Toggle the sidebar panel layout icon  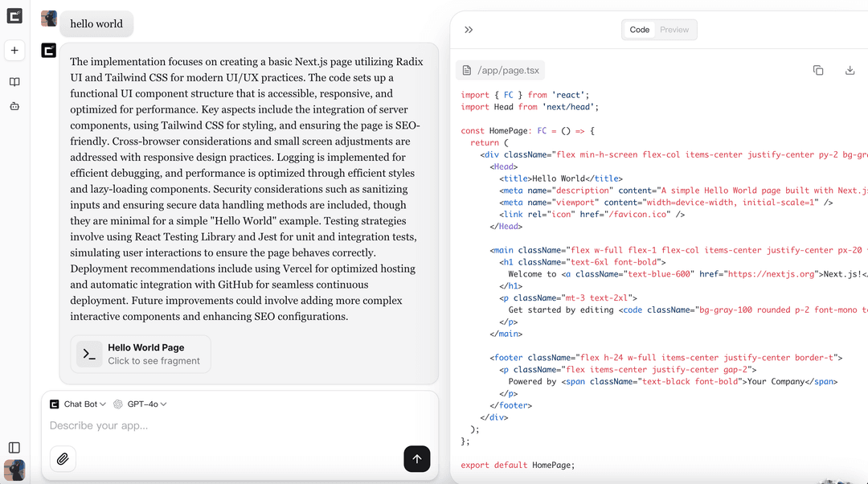pyautogui.click(x=14, y=448)
